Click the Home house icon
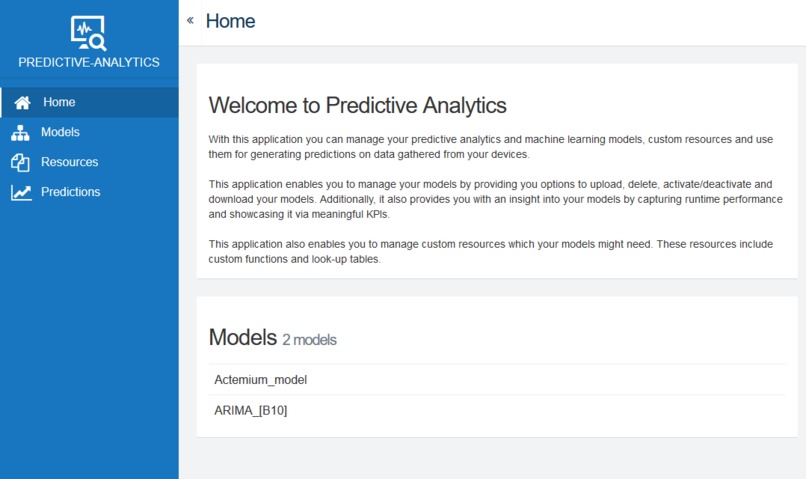The height and width of the screenshot is (479, 806). 22,102
